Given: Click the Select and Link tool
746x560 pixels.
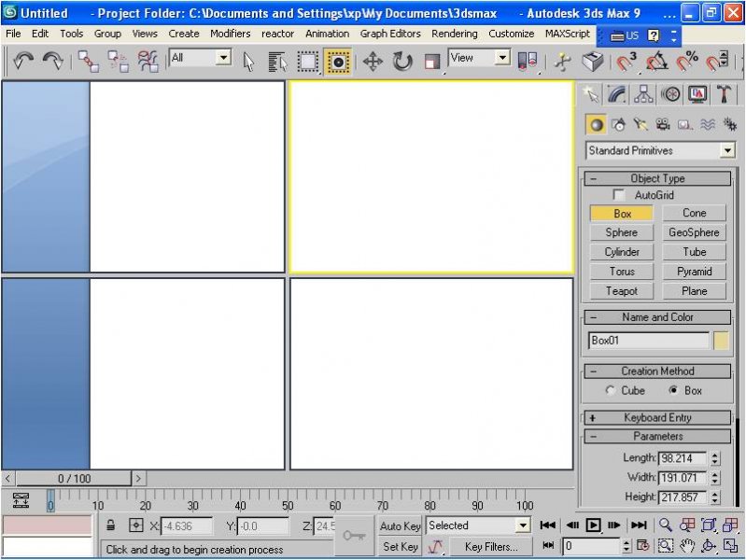Looking at the screenshot, I should tap(88, 62).
